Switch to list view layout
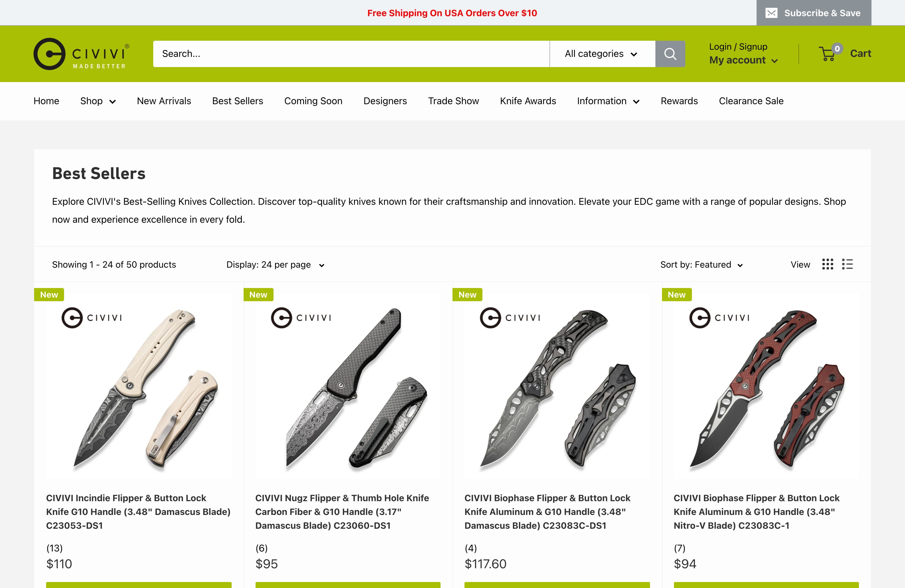This screenshot has width=905, height=588. pyautogui.click(x=848, y=264)
